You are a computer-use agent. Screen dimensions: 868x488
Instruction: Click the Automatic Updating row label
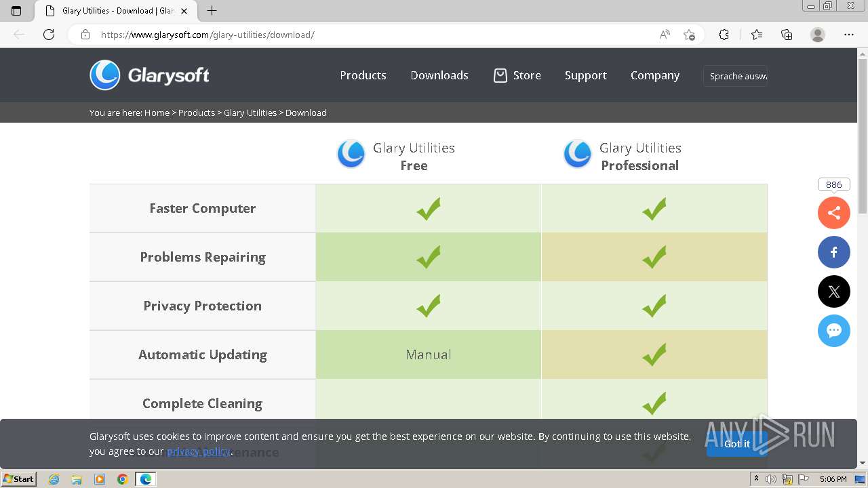(x=203, y=354)
